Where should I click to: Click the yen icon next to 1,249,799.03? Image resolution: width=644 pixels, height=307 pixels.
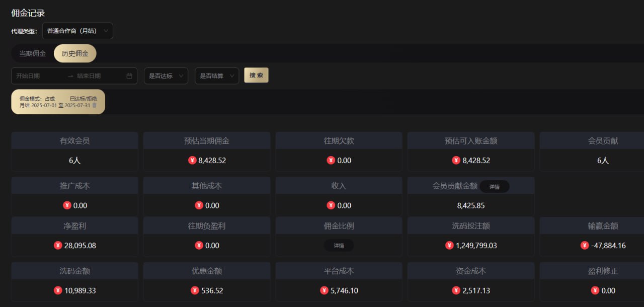449,246
